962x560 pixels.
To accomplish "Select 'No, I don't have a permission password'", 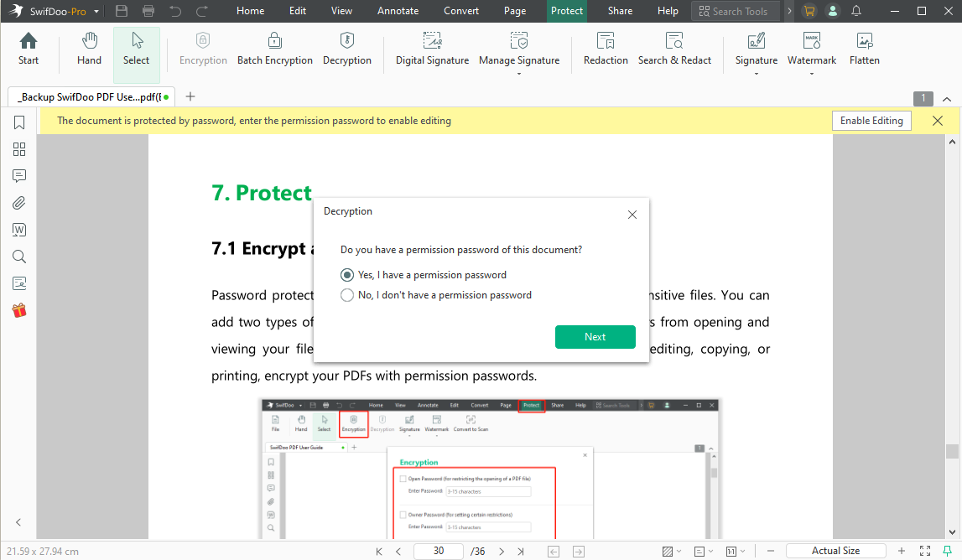I will point(347,295).
